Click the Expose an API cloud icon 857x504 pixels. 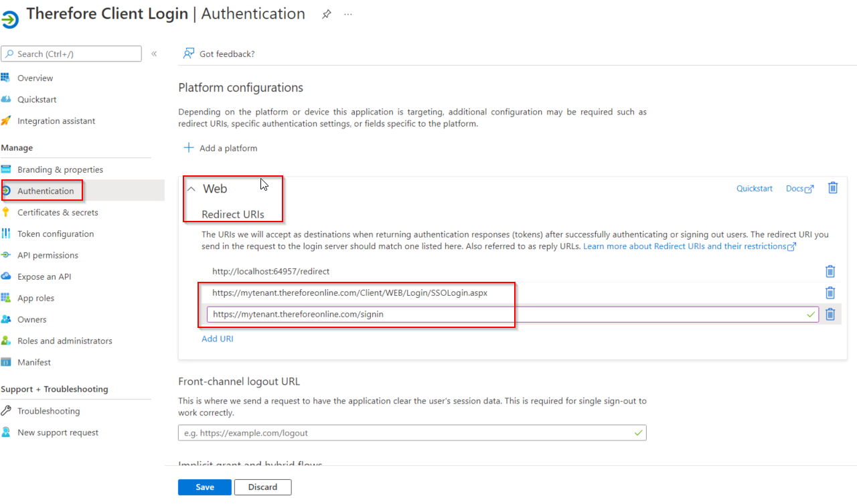coord(6,276)
